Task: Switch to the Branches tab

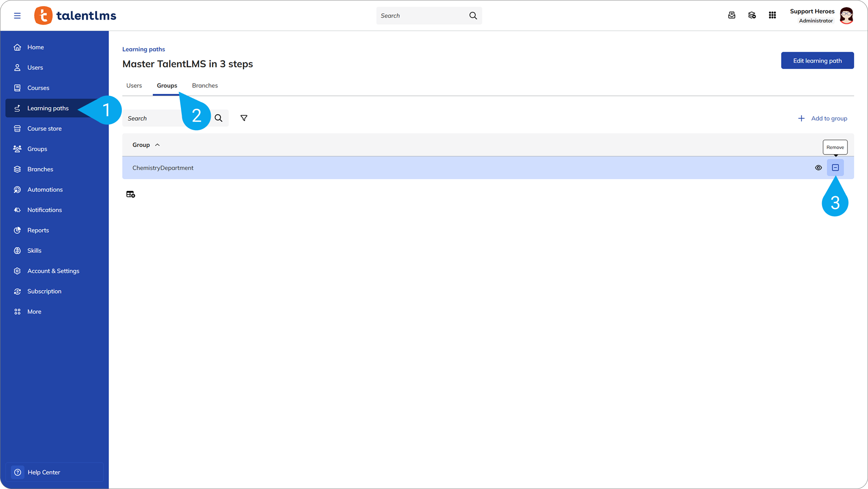Action: pyautogui.click(x=205, y=86)
